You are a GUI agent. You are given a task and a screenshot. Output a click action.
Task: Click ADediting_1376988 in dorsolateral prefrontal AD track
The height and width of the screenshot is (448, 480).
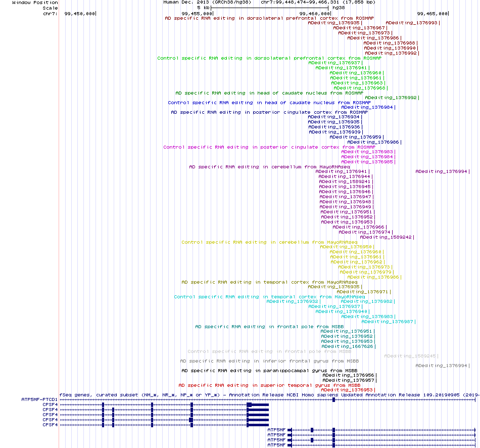390,43
